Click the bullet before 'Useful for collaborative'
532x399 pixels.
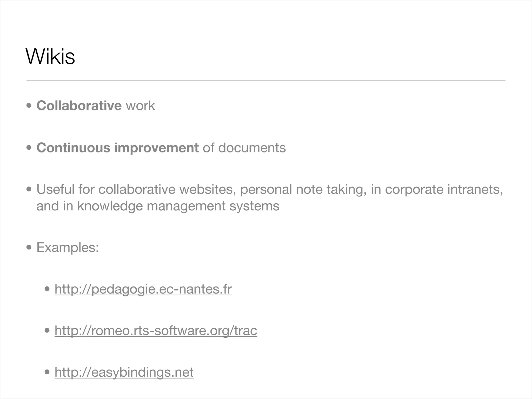click(x=29, y=190)
